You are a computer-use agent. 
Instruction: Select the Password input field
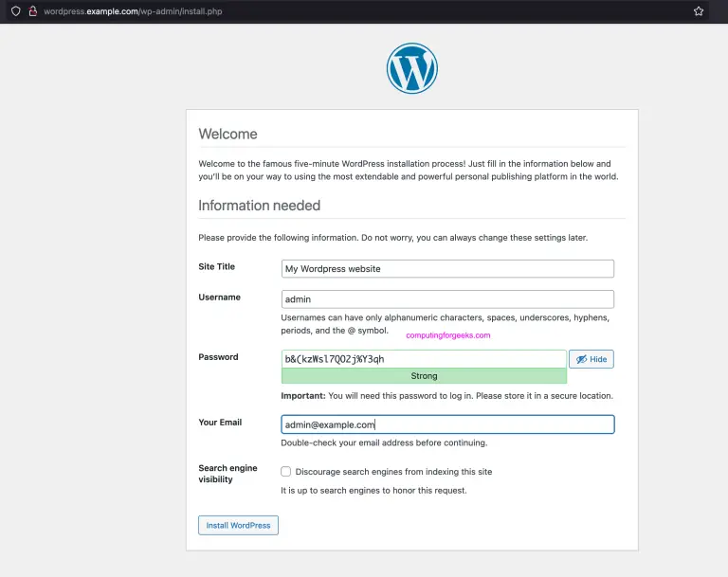424,359
